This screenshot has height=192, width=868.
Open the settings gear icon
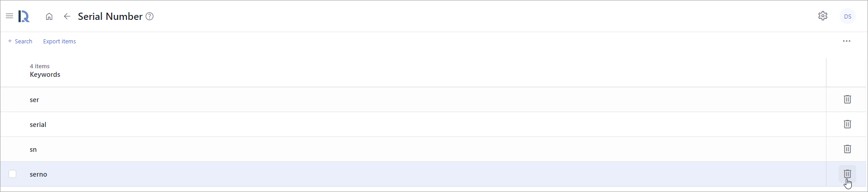pos(823,16)
